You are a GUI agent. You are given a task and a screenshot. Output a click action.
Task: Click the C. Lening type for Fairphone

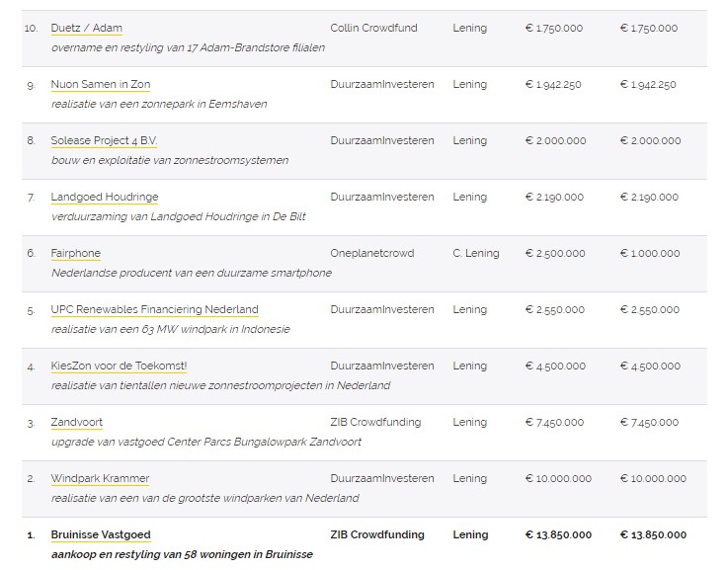(476, 254)
